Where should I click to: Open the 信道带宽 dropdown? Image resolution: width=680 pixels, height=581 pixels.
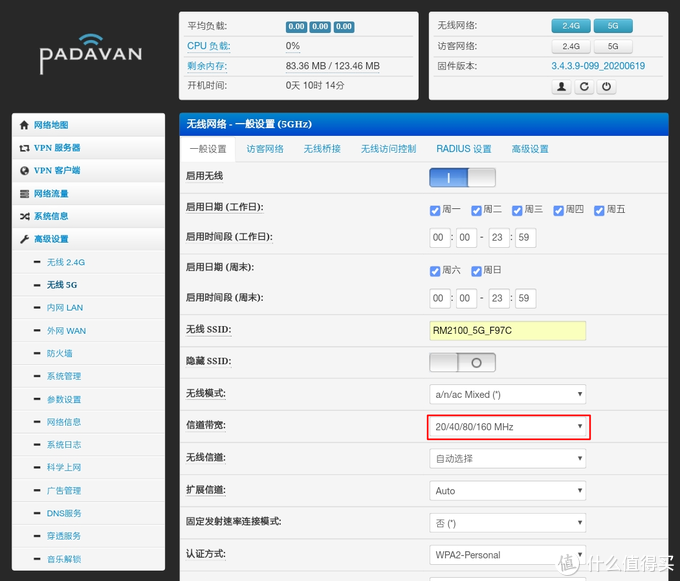click(508, 427)
